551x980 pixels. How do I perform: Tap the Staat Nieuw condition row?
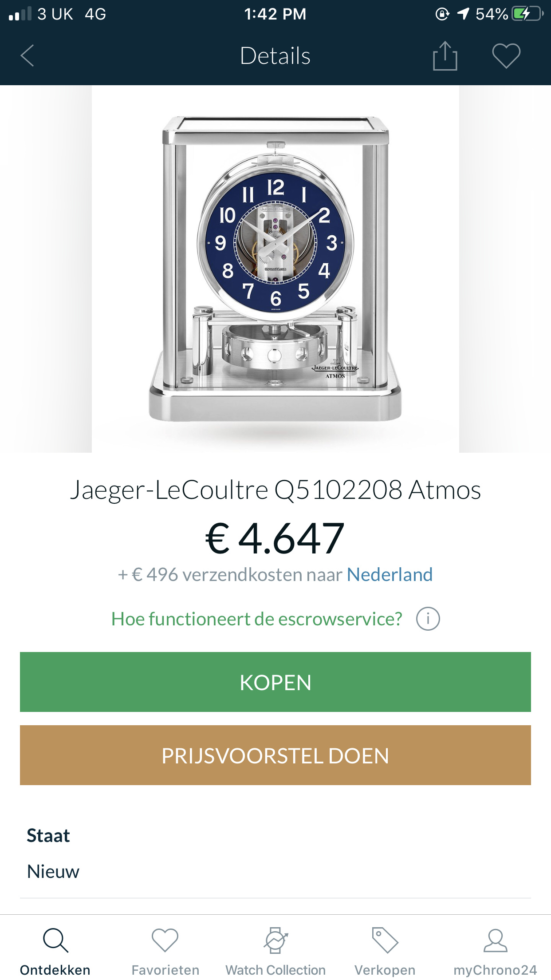[x=275, y=854]
